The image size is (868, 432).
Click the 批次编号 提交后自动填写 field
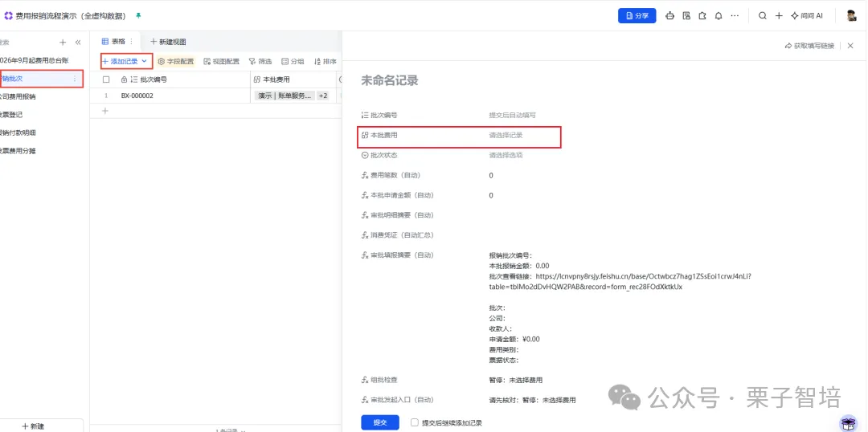(512, 115)
